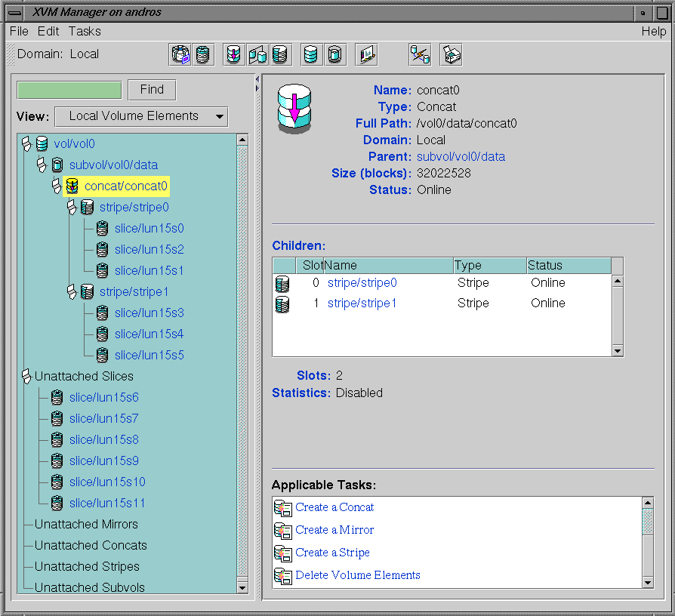675x616 pixels.
Task: Click the open box toolbar icon
Action: pos(451,54)
